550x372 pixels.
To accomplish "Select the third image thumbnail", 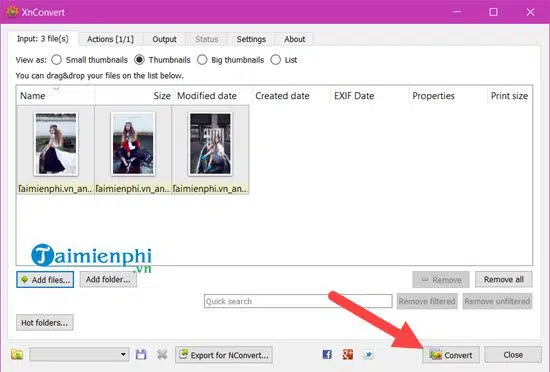I will [210, 150].
